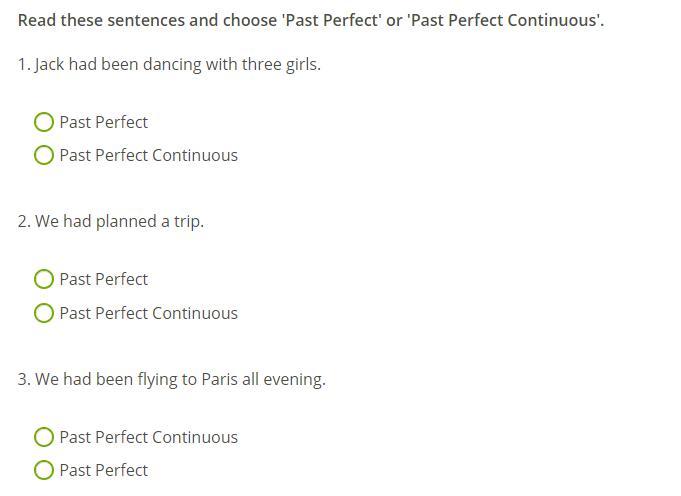Choose 'Past Perfect Continuous' radio for question 1
The width and height of the screenshot is (681, 496).
point(44,155)
